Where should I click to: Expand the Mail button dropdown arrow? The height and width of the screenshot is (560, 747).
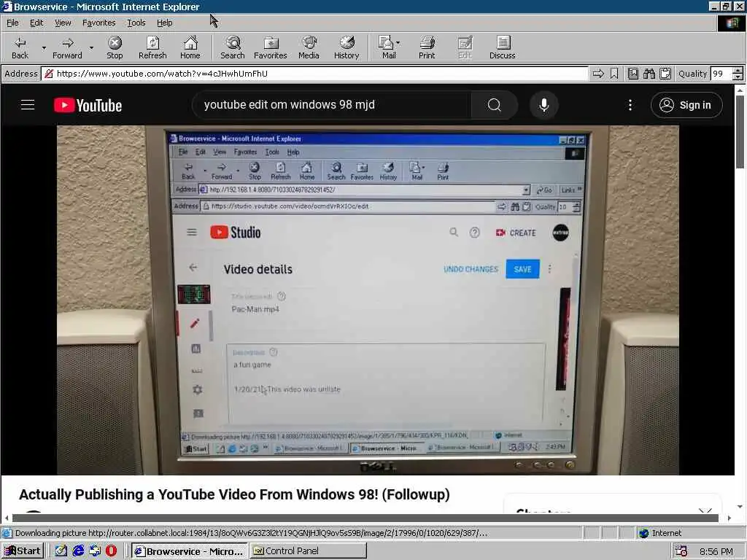click(398, 43)
